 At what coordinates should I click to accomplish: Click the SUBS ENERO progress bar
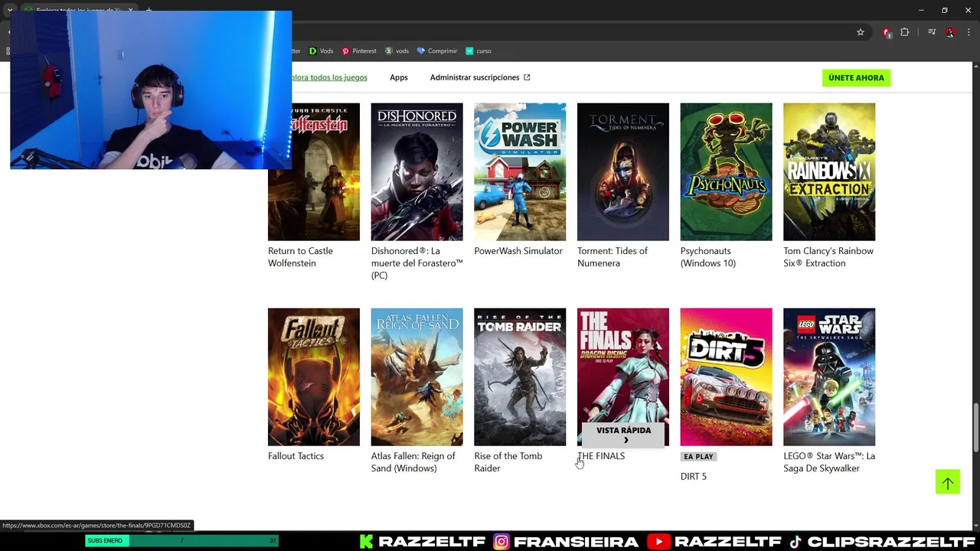181,541
